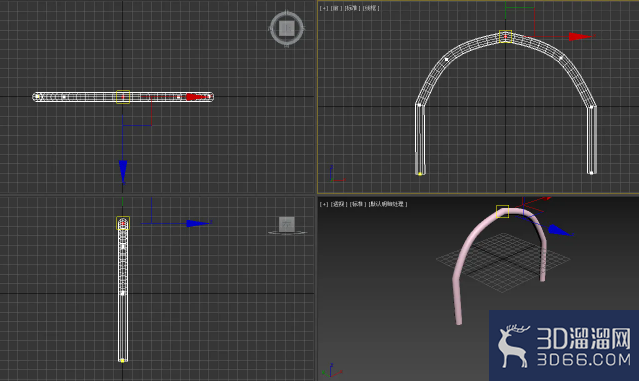Select the left corner vertex where arch meets leg

click(x=419, y=105)
